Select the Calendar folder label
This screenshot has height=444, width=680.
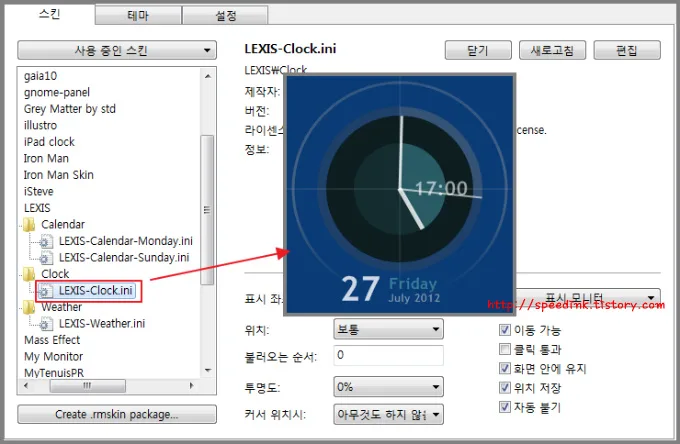(x=63, y=225)
